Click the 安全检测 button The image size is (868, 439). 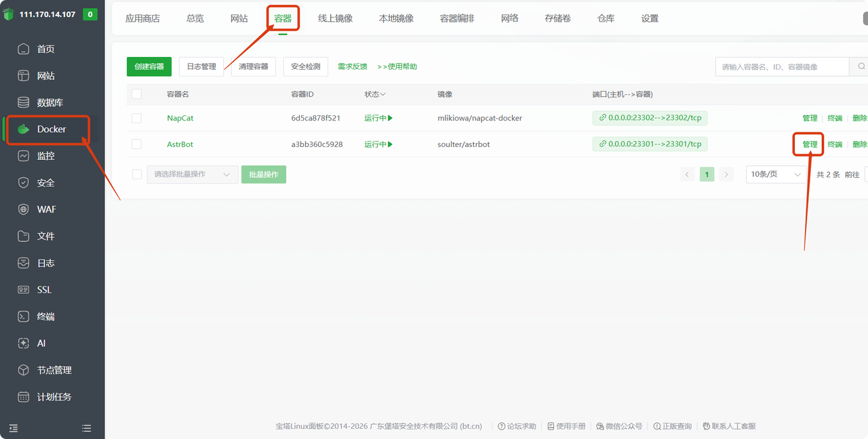tap(306, 66)
